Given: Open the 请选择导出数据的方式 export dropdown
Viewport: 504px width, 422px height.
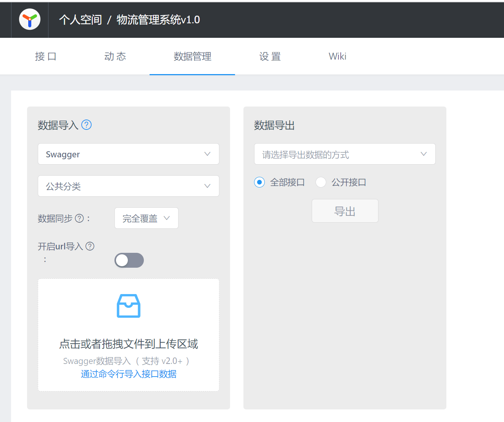Looking at the screenshot, I should coord(345,154).
